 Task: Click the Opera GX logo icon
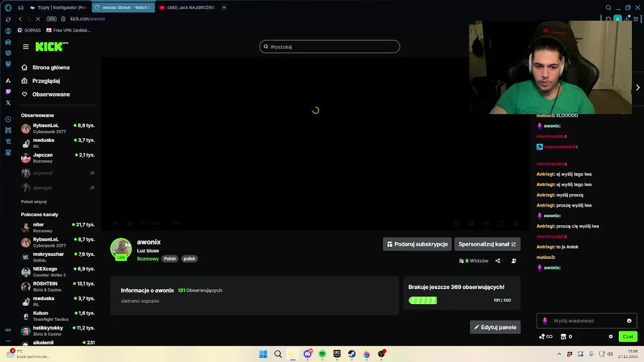[8, 8]
